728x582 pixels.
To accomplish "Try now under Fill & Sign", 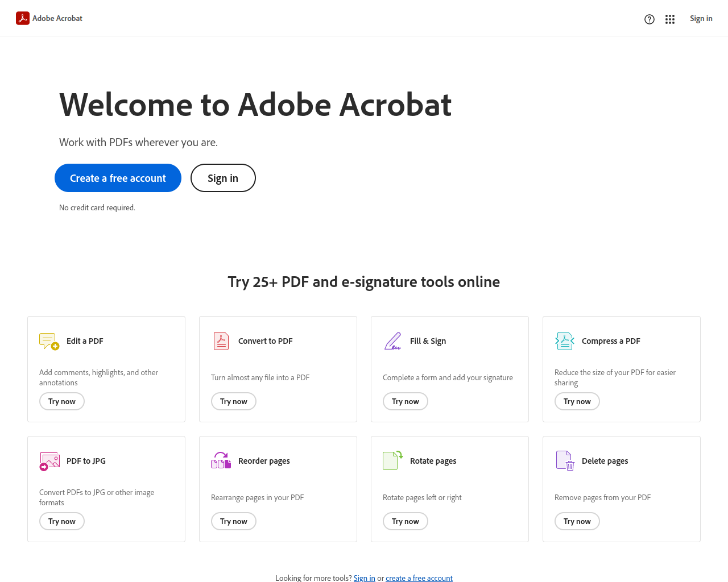I will [406, 401].
